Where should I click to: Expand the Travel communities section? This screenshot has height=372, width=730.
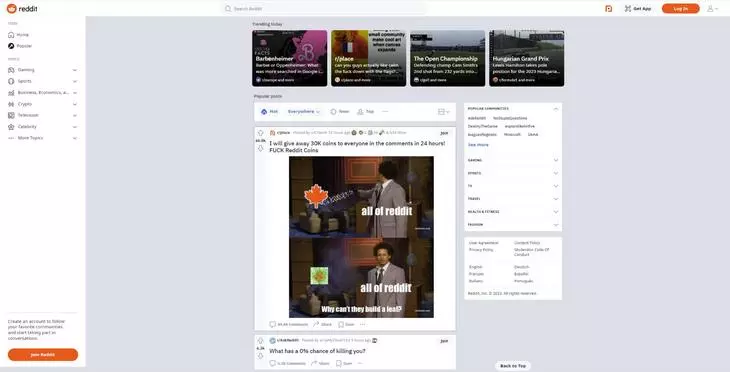[555, 199]
